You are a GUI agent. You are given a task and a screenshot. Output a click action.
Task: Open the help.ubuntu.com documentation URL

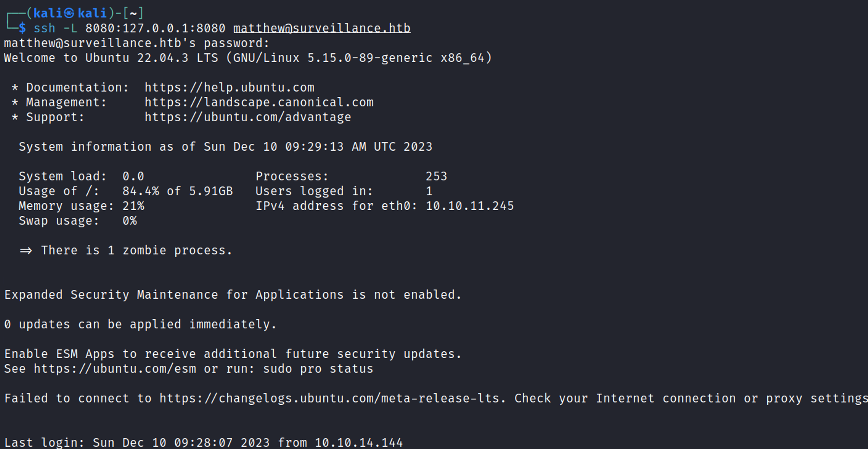tap(229, 87)
